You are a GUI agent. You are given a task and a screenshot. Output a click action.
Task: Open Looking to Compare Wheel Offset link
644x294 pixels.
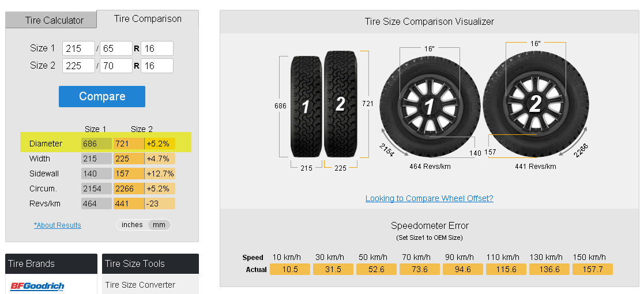click(429, 198)
